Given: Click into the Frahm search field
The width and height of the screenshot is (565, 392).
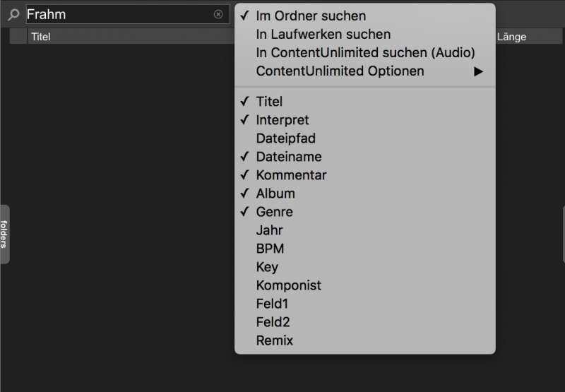Looking at the screenshot, I should [x=119, y=14].
